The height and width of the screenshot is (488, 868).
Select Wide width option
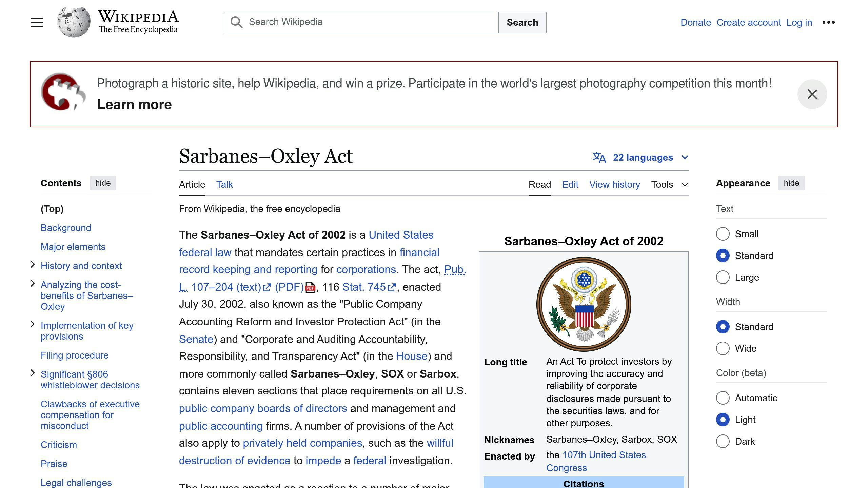click(723, 348)
